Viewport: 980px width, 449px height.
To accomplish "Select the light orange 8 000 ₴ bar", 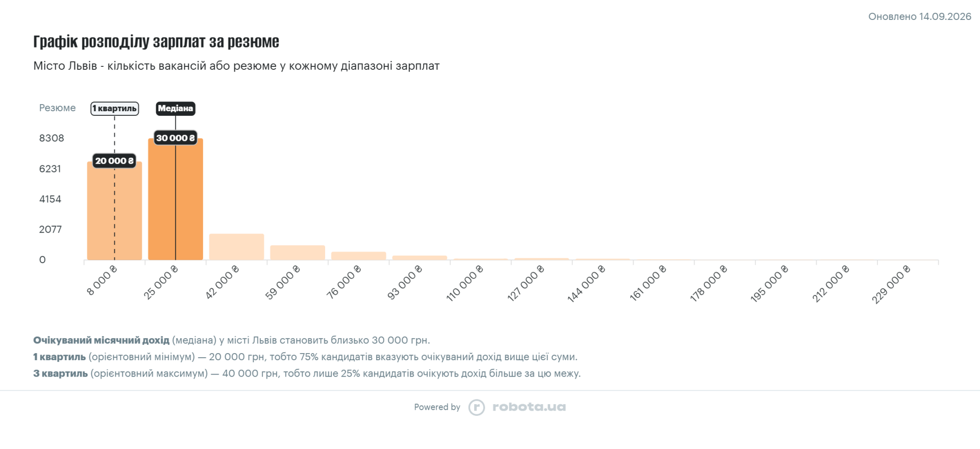I will point(114,211).
